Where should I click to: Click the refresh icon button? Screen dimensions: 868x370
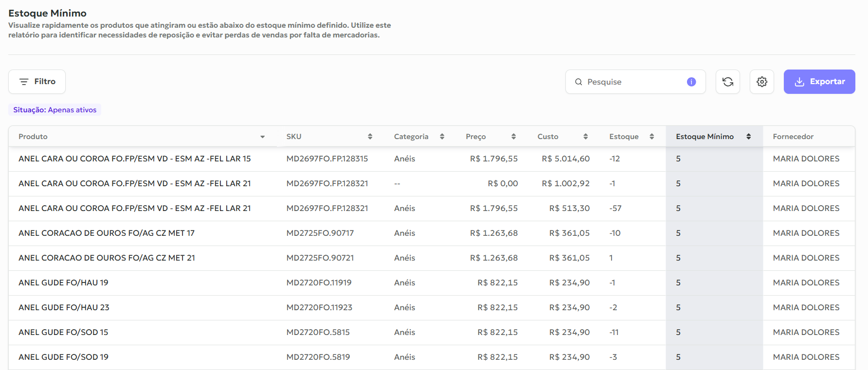(728, 82)
